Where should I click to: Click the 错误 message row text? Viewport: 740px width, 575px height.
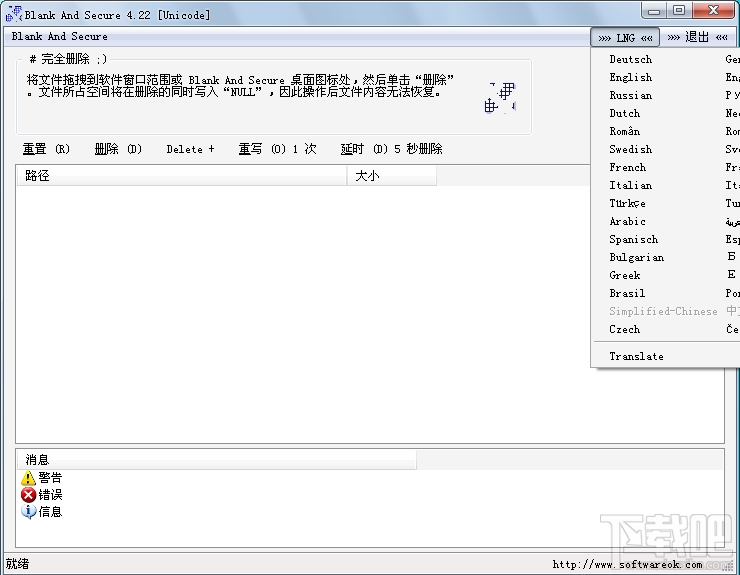click(x=50, y=495)
